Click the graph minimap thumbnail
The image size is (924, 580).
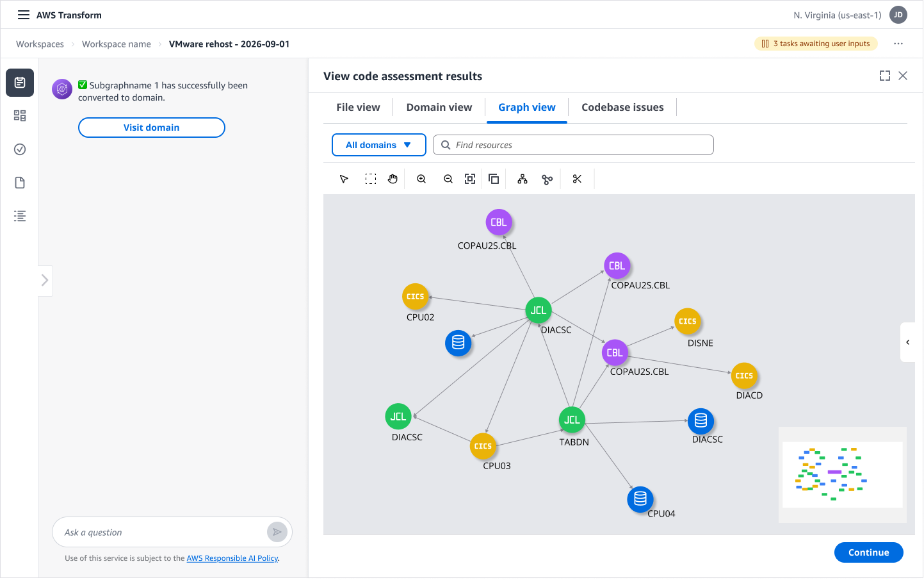pyautogui.click(x=842, y=475)
